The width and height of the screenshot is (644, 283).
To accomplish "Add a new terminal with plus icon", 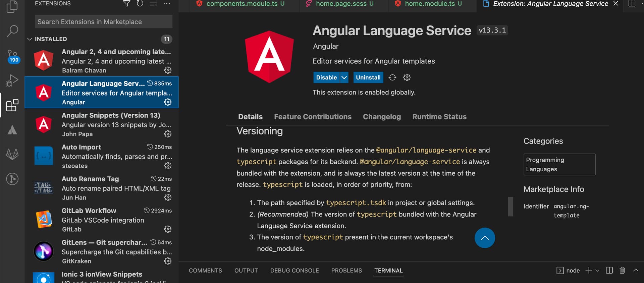I will pos(589,270).
